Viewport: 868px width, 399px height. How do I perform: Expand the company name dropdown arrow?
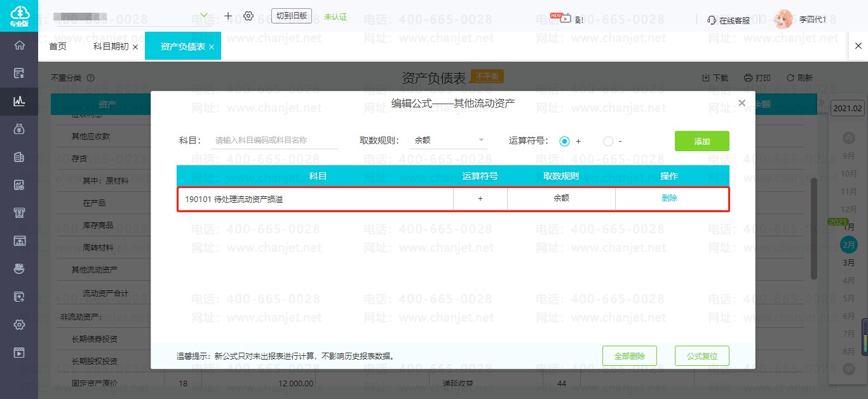click(x=204, y=15)
